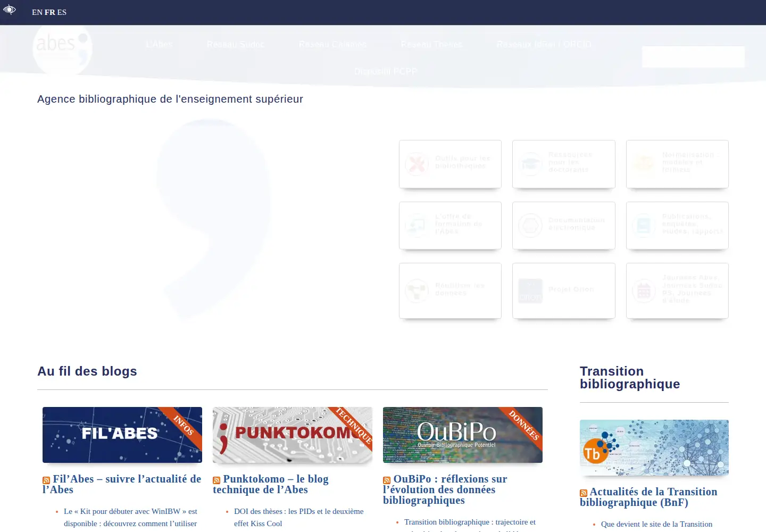The height and width of the screenshot is (532, 766).
Task: Open the "OuBiPo : réflexions sur l'évolution" link
Action: pos(445,489)
